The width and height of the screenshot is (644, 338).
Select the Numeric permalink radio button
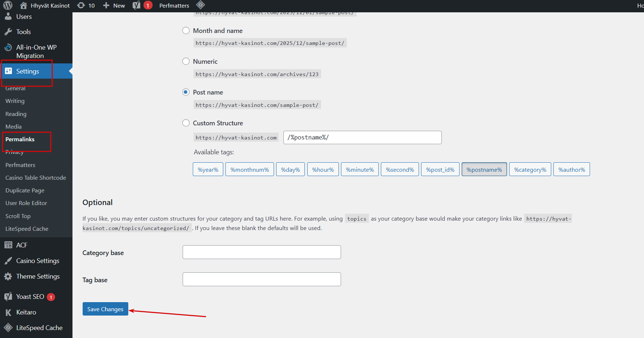pos(186,61)
